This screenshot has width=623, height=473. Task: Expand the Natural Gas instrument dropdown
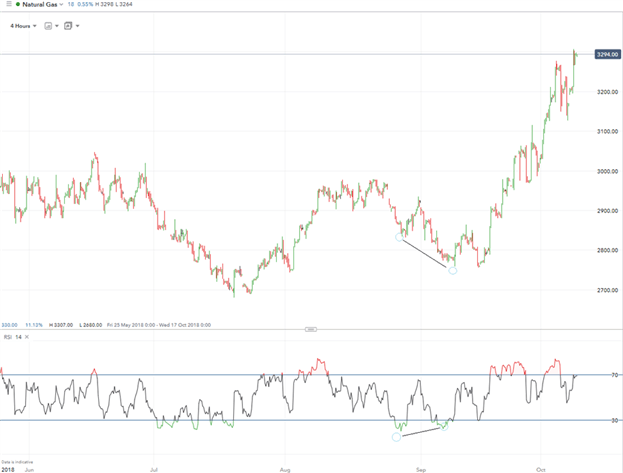[61, 4]
